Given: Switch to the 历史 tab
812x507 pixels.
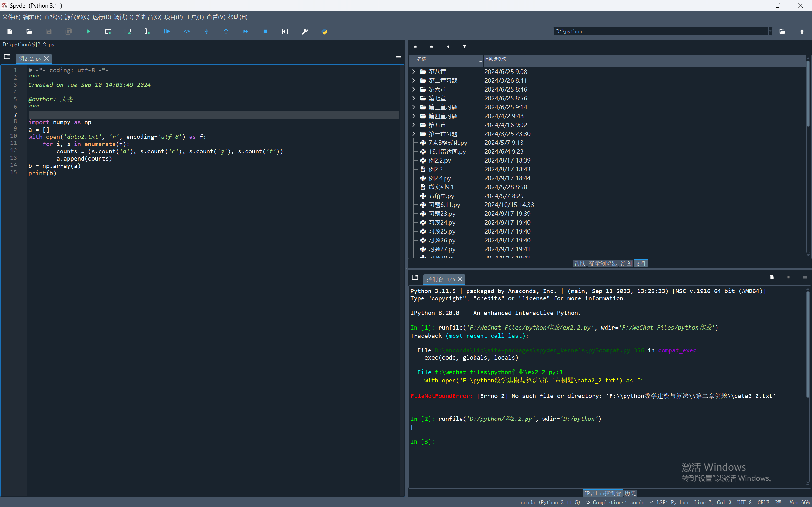Looking at the screenshot, I should (630, 493).
